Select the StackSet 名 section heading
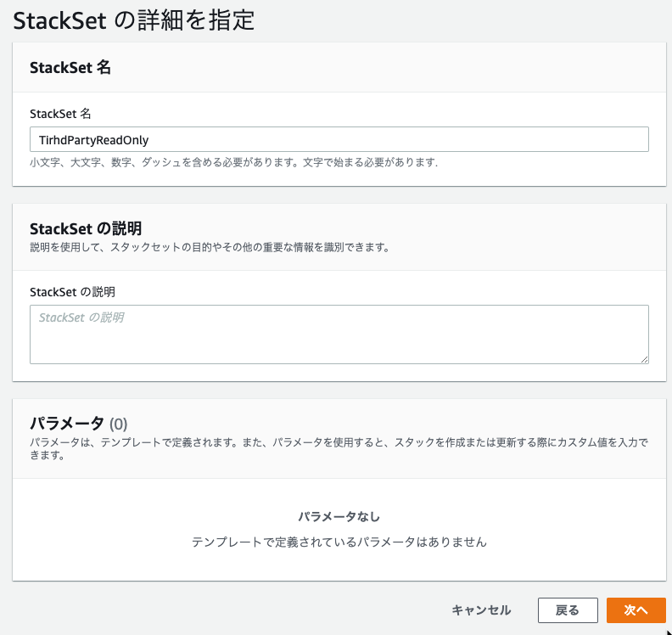672x635 pixels. (70, 68)
